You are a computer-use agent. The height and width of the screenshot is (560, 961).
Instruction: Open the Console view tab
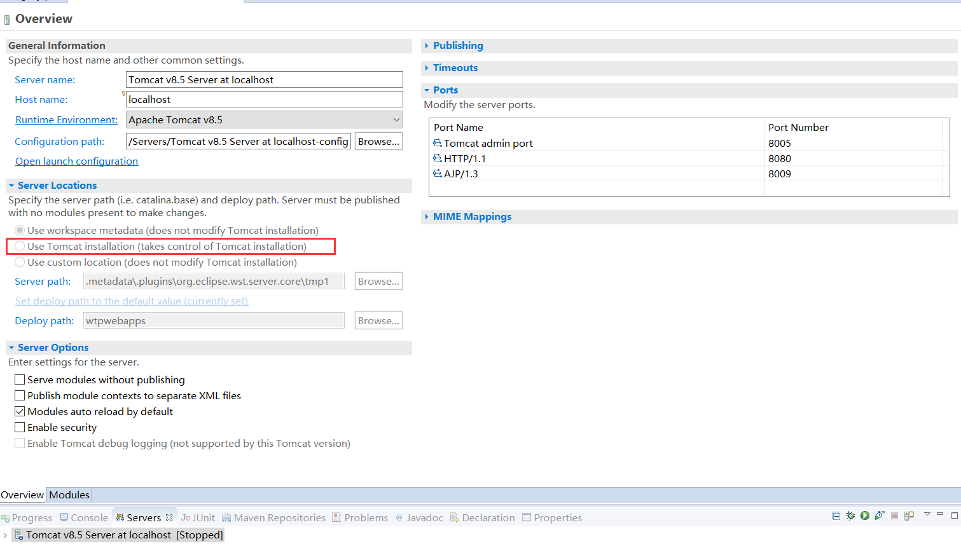click(x=84, y=517)
